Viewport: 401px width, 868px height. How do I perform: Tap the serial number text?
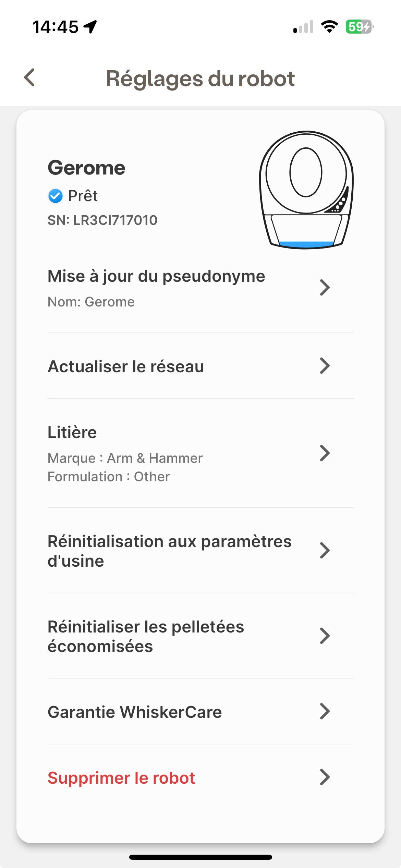[x=102, y=220]
